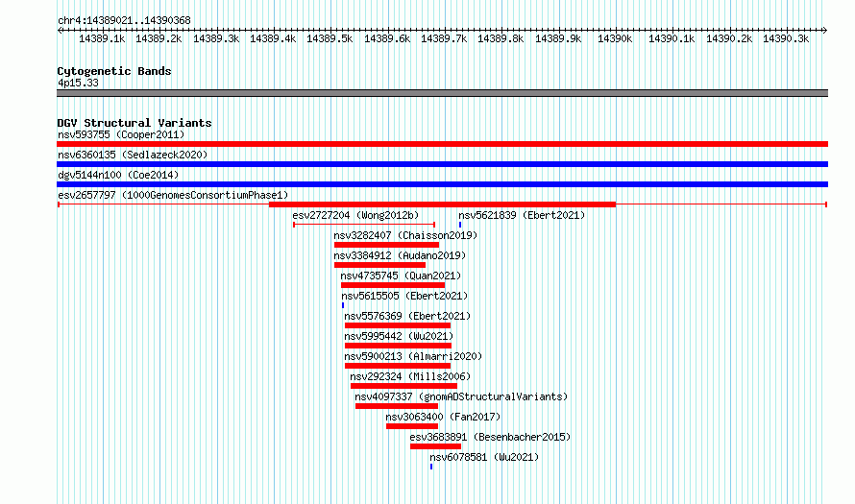This screenshot has width=855, height=504.
Task: Click the esv3683891 (Besenbacher2015) label text
Action: tap(490, 437)
